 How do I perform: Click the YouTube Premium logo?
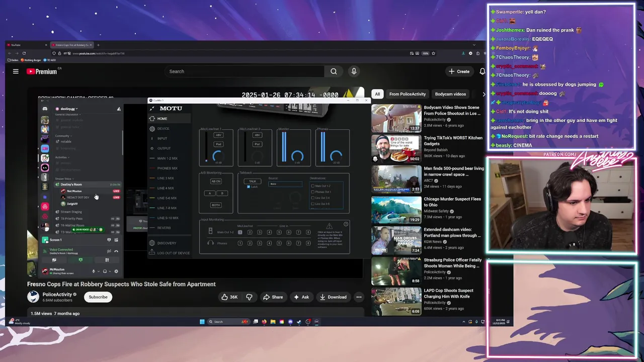click(42, 71)
